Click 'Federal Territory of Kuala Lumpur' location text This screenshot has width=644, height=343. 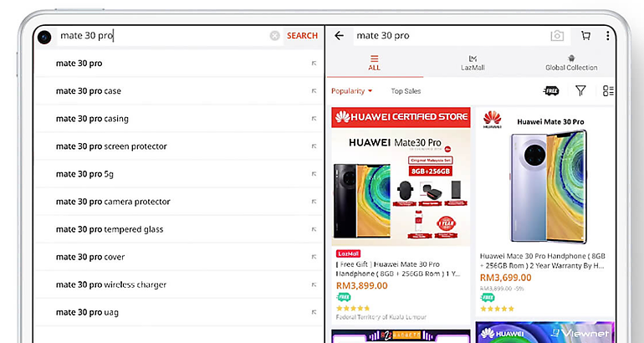pyautogui.click(x=381, y=317)
